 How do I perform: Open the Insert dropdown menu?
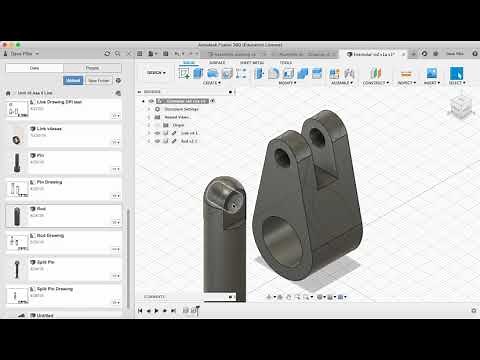pos(432,83)
